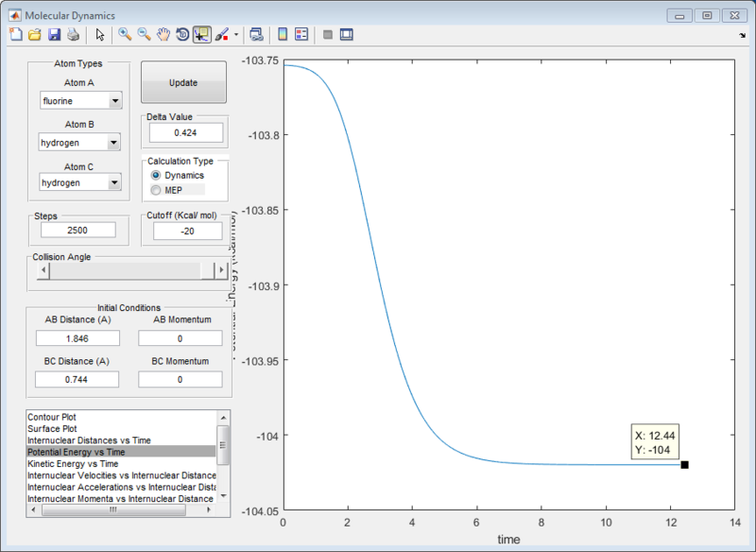
Task: Select the Zoom Out magnifier tool
Action: pyautogui.click(x=145, y=35)
